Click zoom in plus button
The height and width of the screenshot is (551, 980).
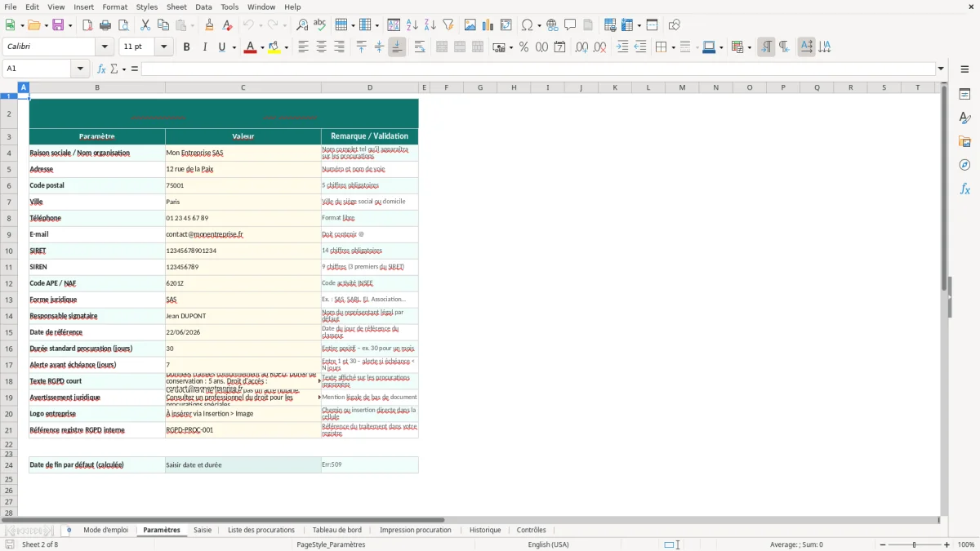(x=947, y=544)
